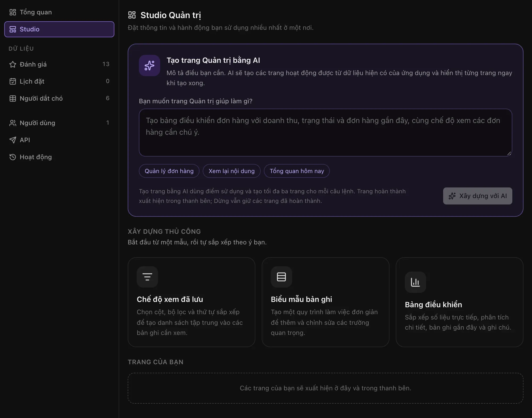The height and width of the screenshot is (418, 532).
Task: Click the Studio Quản trị header icon
Action: (132, 15)
